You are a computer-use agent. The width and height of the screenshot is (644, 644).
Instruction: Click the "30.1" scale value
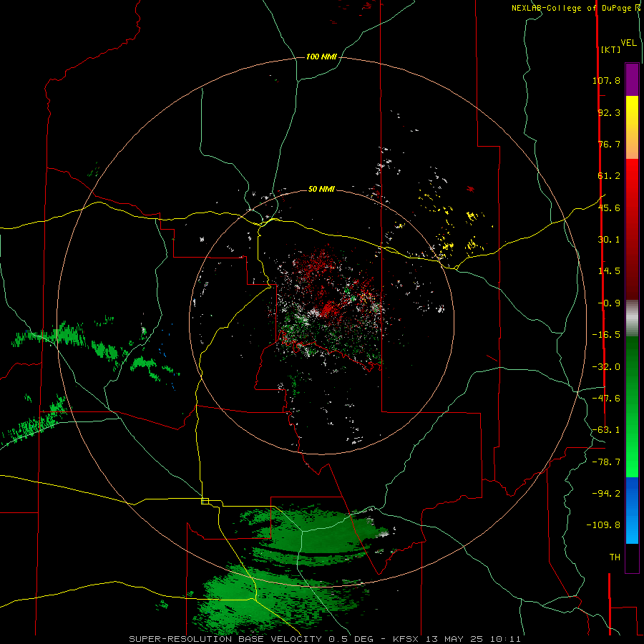pos(609,240)
